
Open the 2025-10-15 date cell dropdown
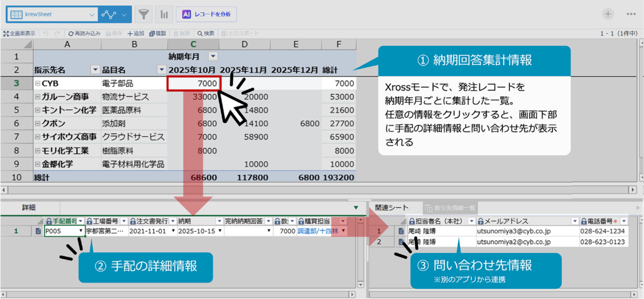[219, 231]
